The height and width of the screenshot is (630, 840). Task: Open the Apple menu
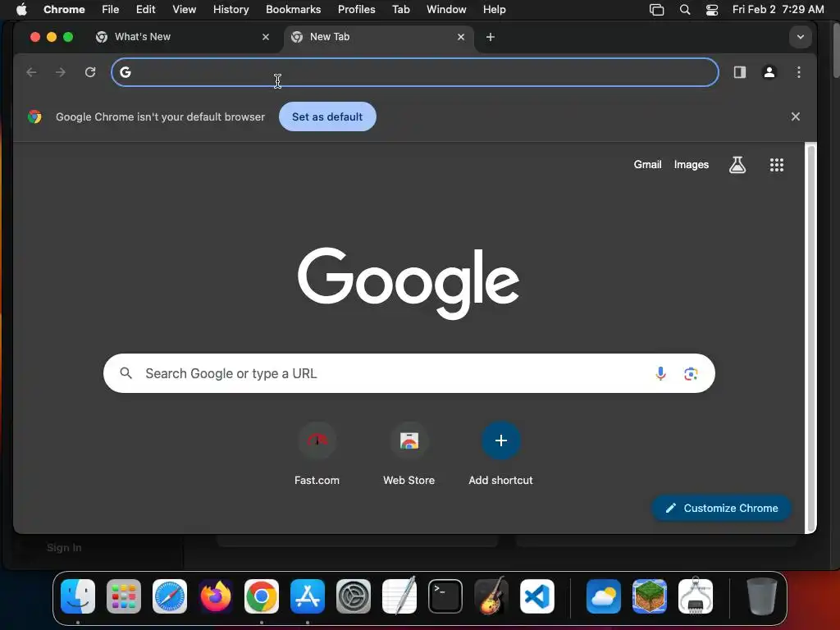(x=21, y=10)
